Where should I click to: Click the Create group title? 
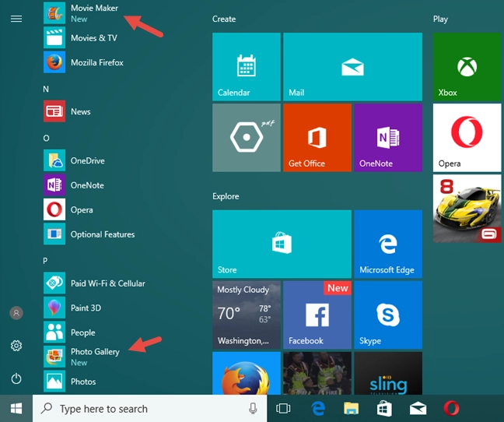point(224,19)
